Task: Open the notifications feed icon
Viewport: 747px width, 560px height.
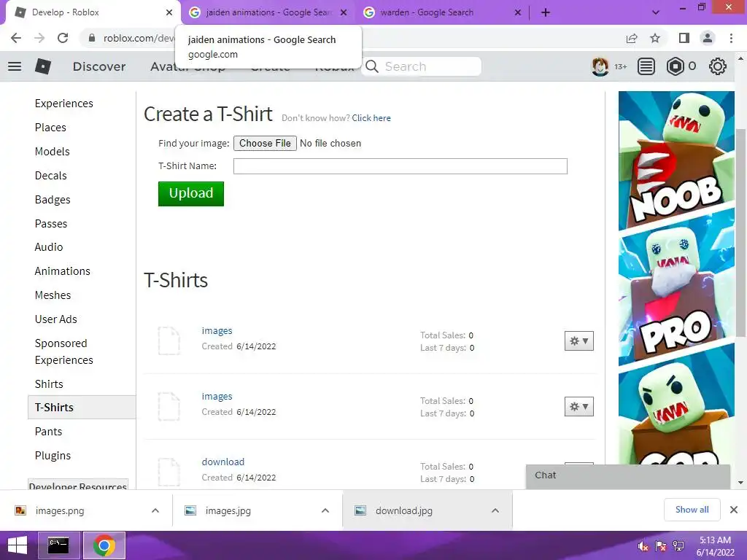Action: click(646, 66)
